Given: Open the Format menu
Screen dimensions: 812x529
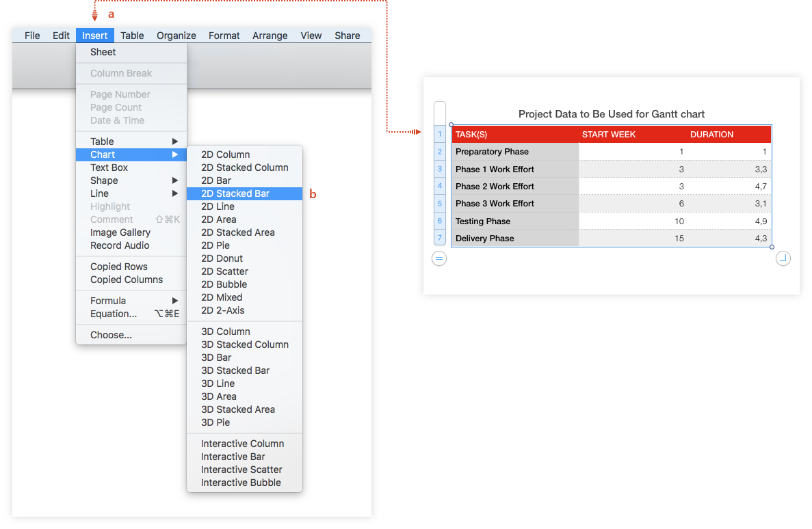Looking at the screenshot, I should (x=224, y=36).
